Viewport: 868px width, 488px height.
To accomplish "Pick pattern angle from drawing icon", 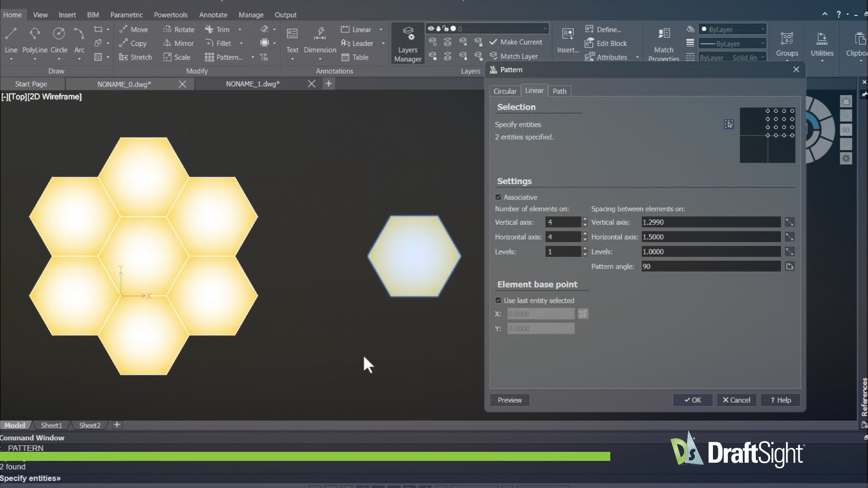I will [x=789, y=267].
